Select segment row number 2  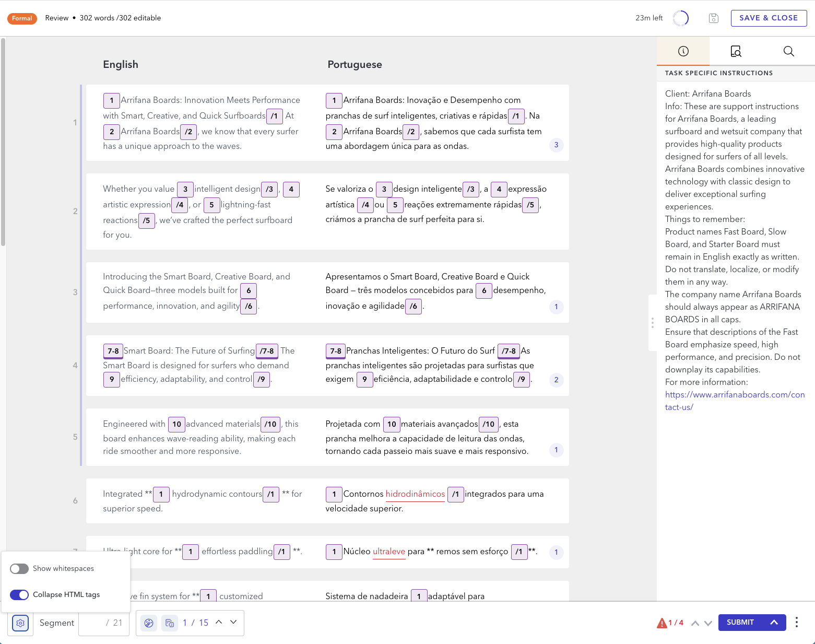pos(75,212)
